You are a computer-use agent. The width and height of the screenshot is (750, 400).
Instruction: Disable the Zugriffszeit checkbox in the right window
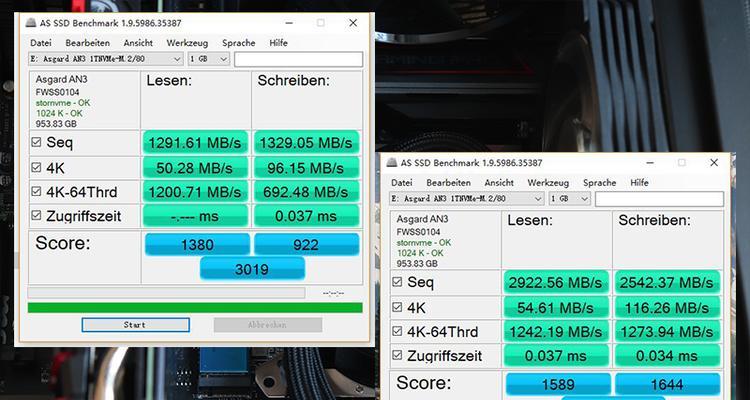[x=397, y=355]
